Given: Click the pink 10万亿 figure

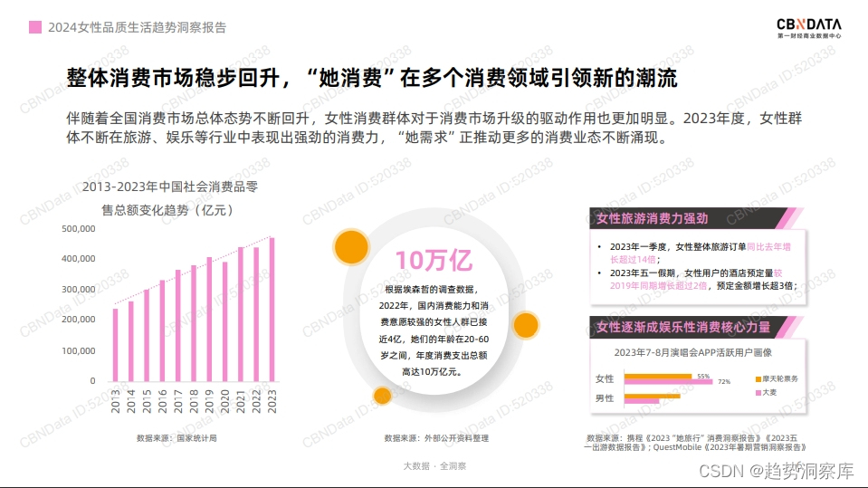Looking at the screenshot, I should tap(434, 260).
